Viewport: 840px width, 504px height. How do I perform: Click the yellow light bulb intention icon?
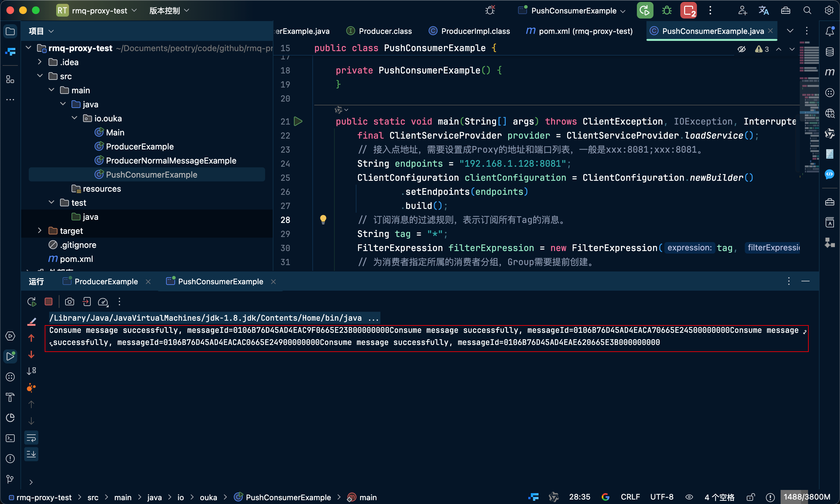[x=323, y=219]
